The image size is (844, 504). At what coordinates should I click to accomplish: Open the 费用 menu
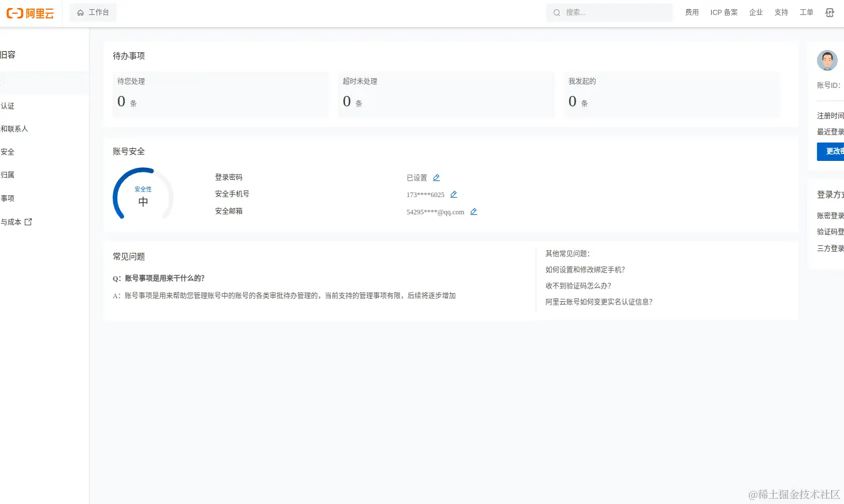pos(692,13)
